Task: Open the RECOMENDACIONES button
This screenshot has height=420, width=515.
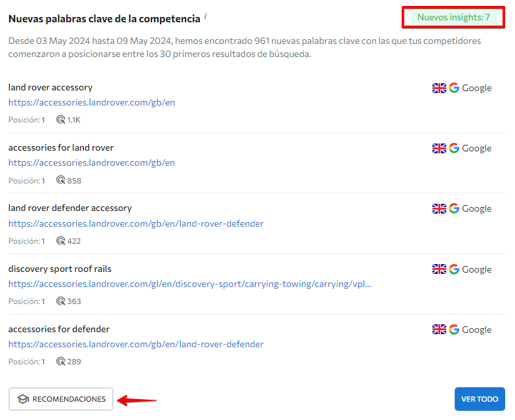Action: pyautogui.click(x=61, y=399)
